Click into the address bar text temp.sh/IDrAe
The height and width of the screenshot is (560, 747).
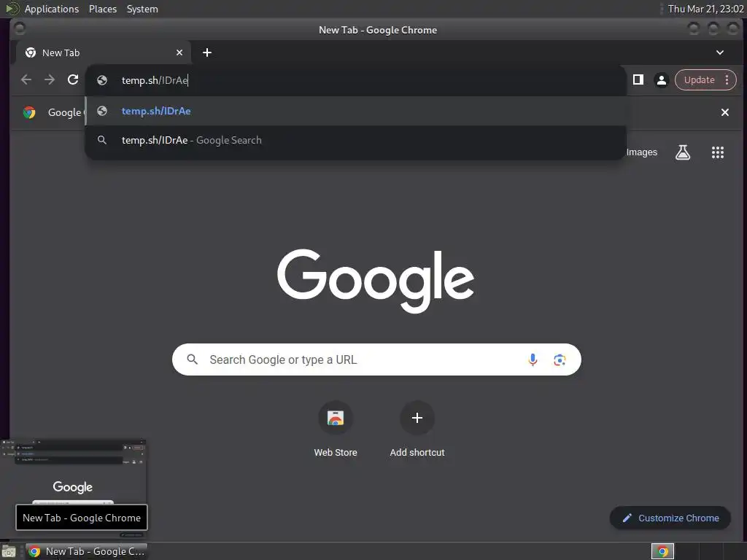click(155, 80)
